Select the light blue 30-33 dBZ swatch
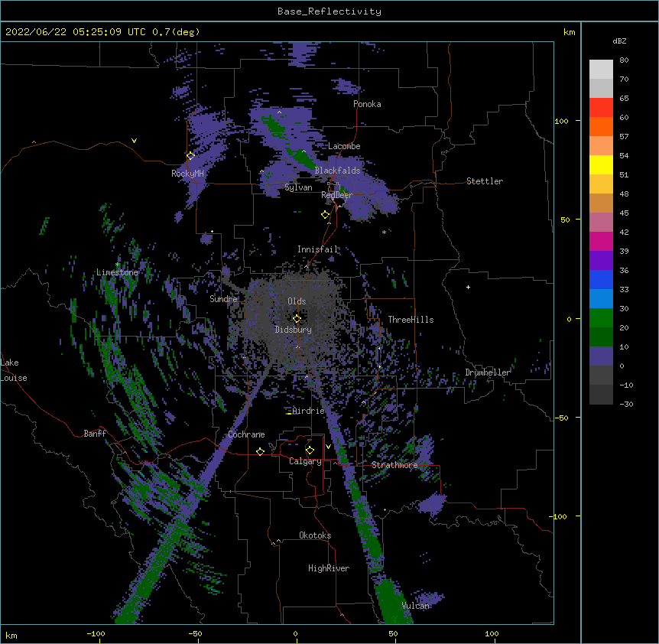The image size is (659, 644). pos(601,299)
